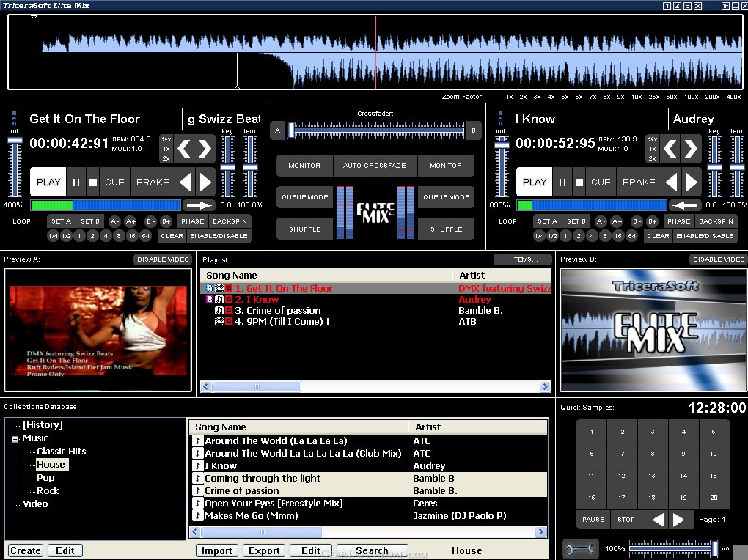Toggle the left SHUFFLE button
Screen dimensions: 748x560
305,229
